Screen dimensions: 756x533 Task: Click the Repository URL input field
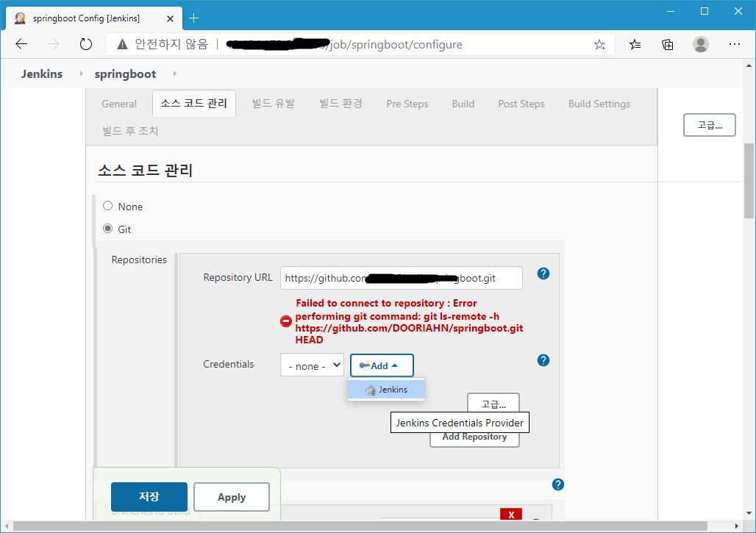401,278
